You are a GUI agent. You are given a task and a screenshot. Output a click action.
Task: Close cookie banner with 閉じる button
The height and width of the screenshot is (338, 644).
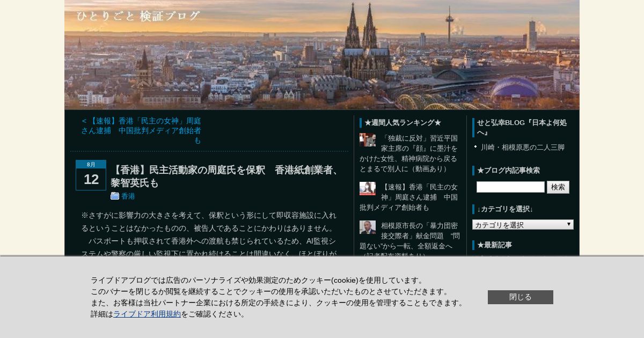click(521, 297)
